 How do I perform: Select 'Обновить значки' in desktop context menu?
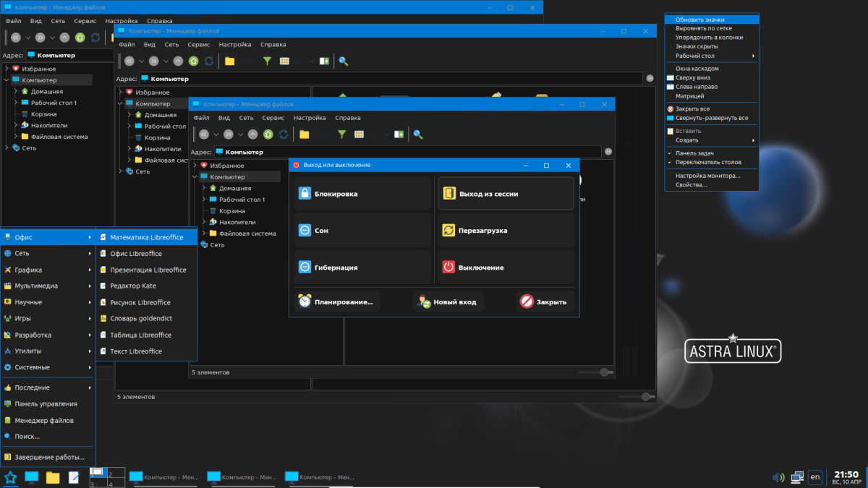point(712,20)
